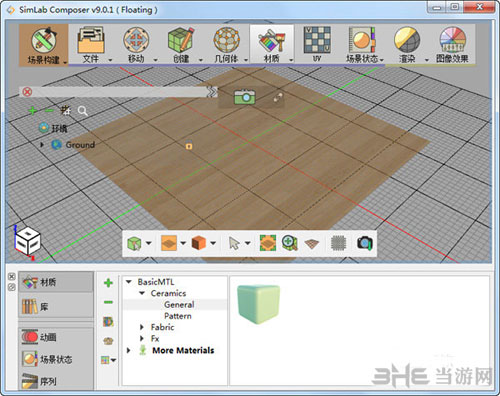Click the fit-all zoom extents icon

pos(268,243)
